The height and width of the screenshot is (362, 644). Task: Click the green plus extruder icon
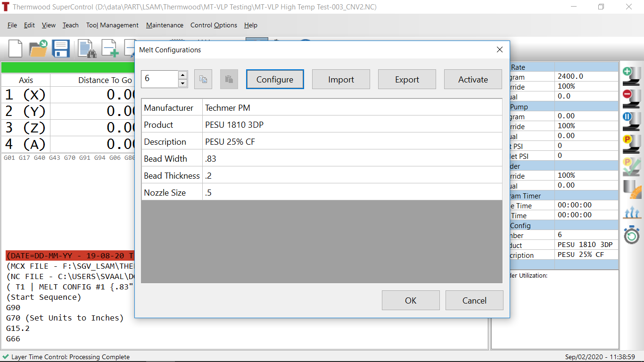[631, 75]
